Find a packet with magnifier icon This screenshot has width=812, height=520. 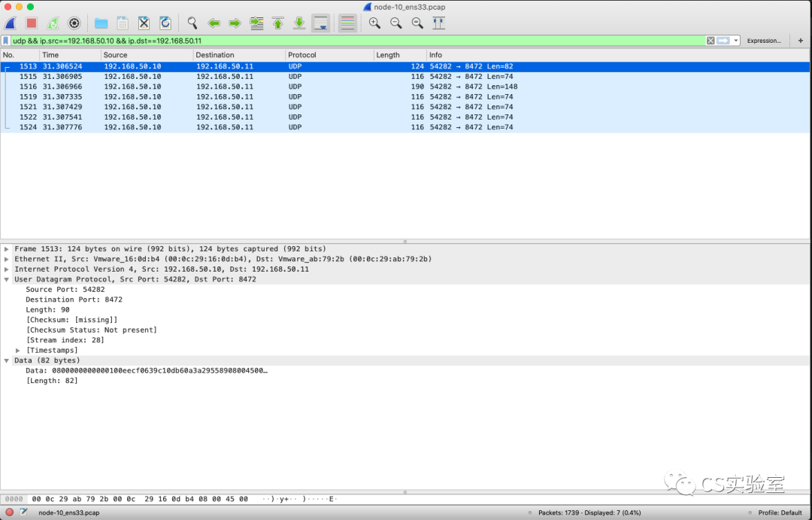pyautogui.click(x=192, y=23)
